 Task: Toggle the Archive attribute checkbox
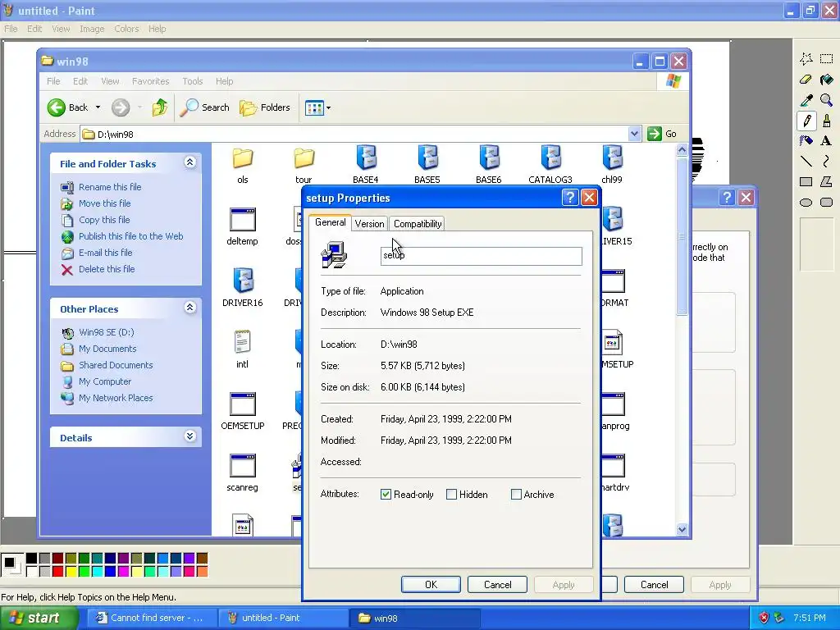tap(517, 495)
